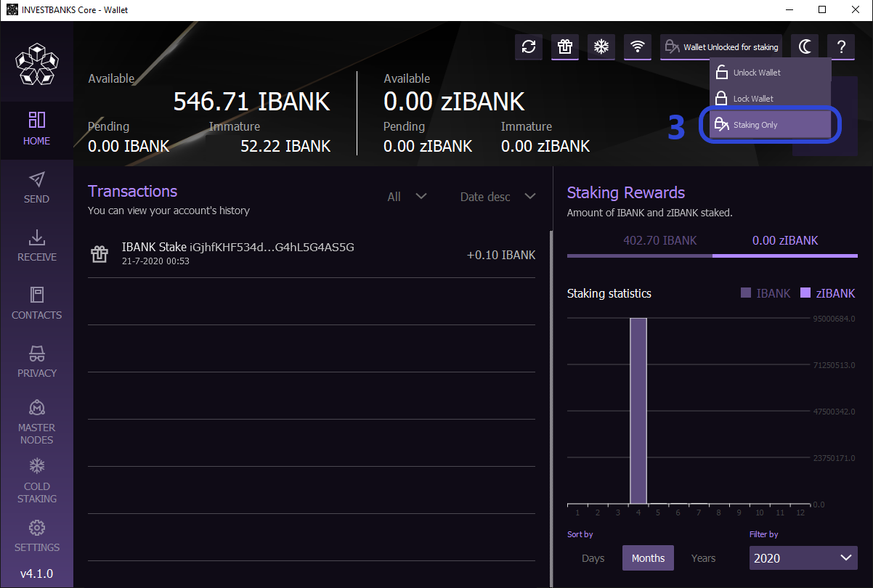The width and height of the screenshot is (873, 588).
Task: Open help via the question mark icon
Action: pyautogui.click(x=841, y=47)
